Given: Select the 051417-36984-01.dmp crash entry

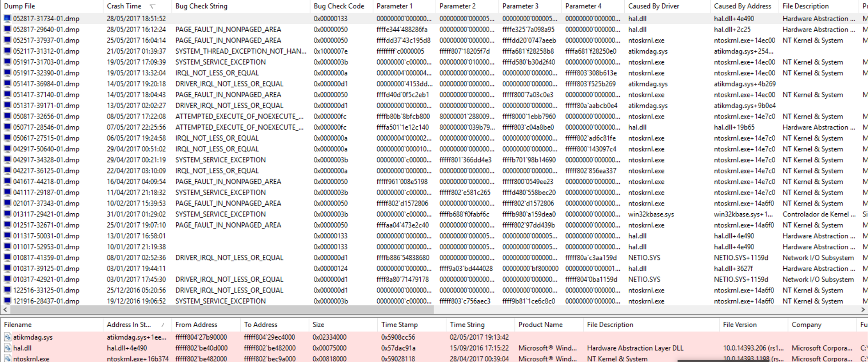Looking at the screenshot, I should tap(434, 84).
